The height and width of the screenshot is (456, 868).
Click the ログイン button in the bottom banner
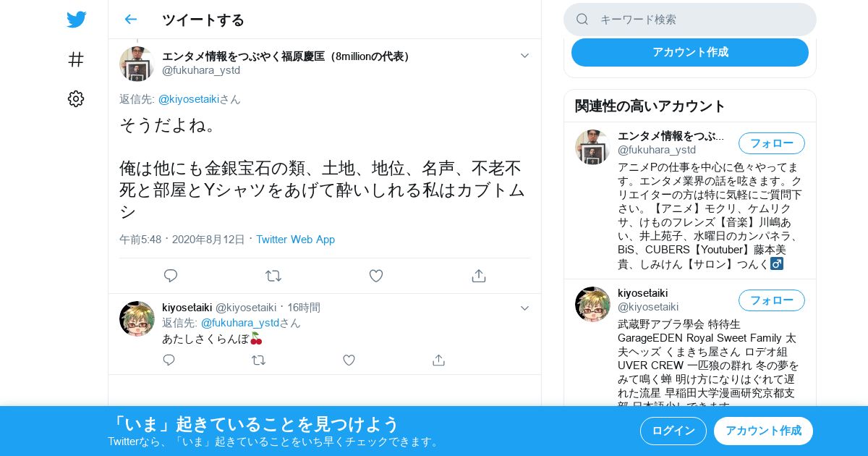pyautogui.click(x=673, y=431)
